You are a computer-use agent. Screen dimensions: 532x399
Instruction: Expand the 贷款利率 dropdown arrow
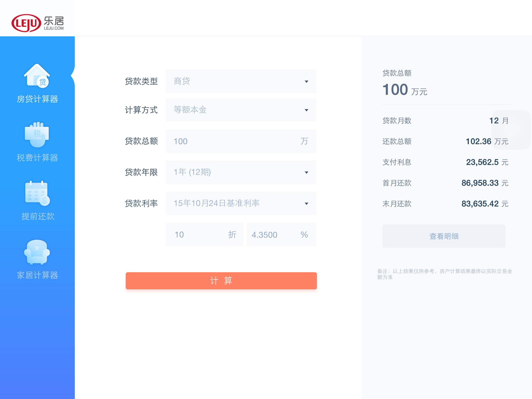(307, 204)
